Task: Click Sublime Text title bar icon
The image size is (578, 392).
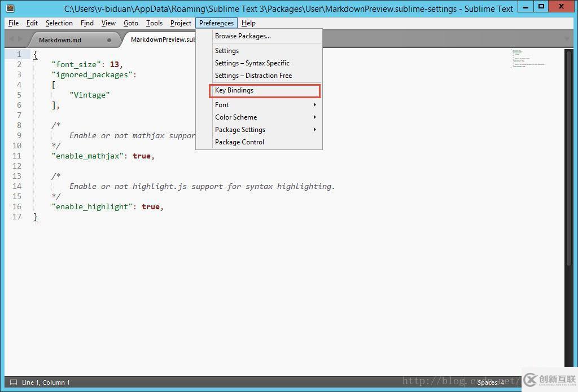Action: click(10, 8)
